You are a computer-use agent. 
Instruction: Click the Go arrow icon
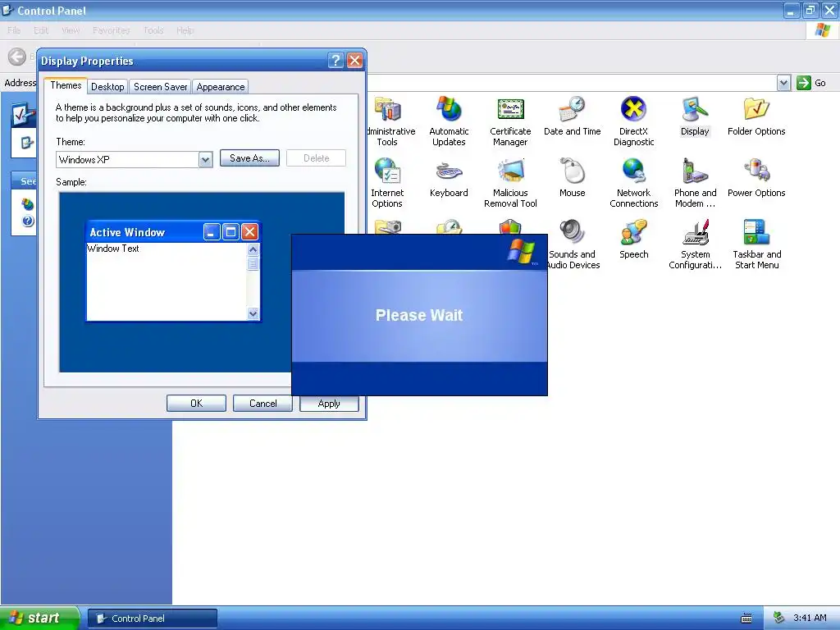point(804,83)
